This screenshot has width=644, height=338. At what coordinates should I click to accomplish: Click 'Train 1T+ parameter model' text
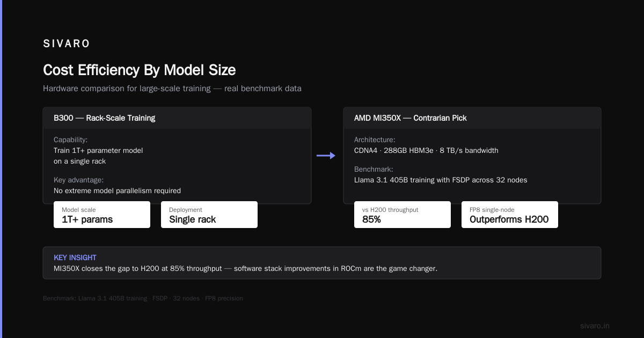(98, 150)
